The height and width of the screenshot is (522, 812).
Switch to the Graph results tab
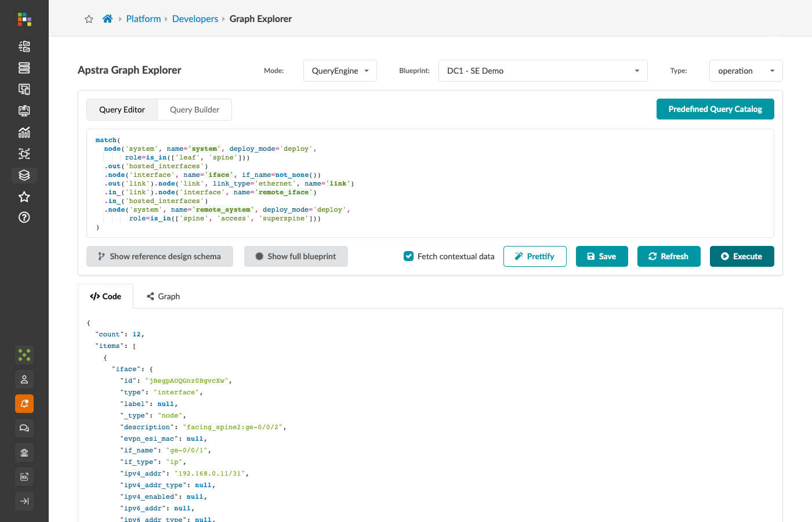(163, 296)
